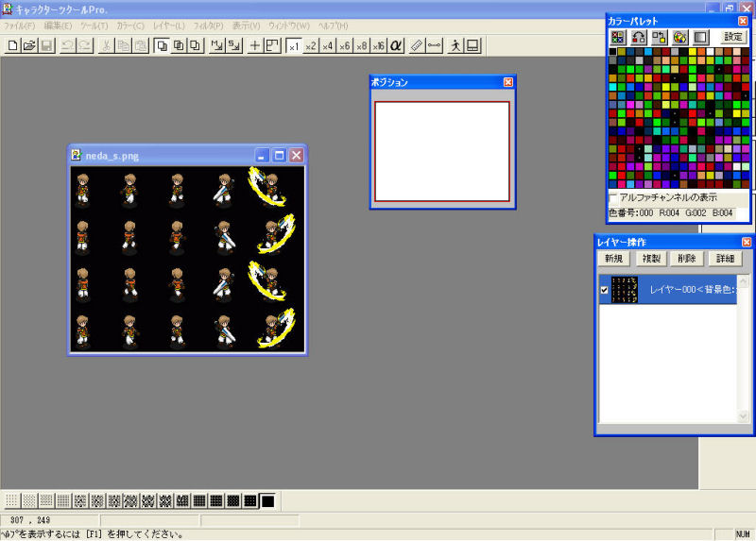Select the solid black dither pattern
Image resolution: width=756 pixels, height=541 pixels.
pyautogui.click(x=268, y=499)
